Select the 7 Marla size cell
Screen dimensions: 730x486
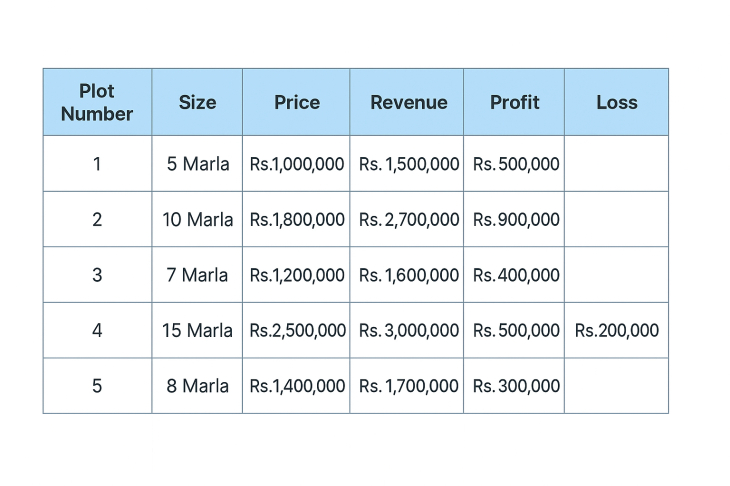click(x=198, y=275)
